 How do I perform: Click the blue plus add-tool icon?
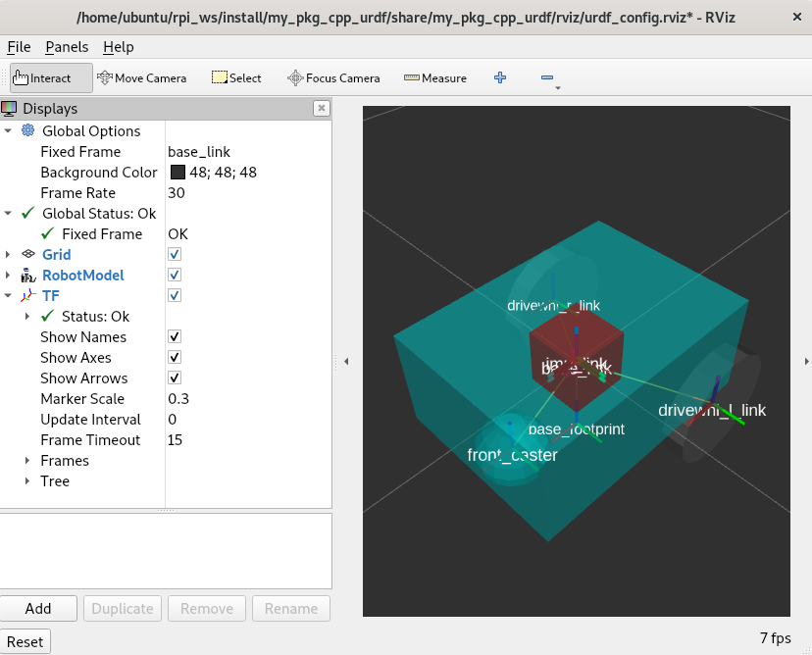500,77
